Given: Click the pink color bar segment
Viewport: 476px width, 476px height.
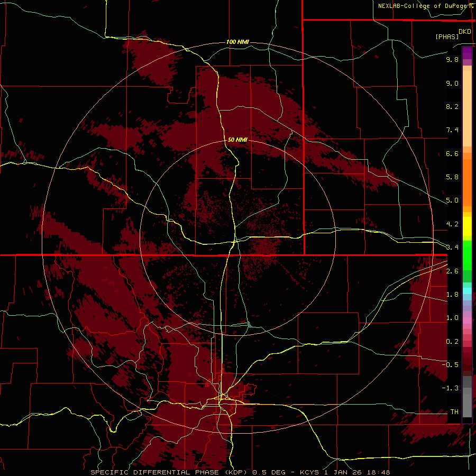Looking at the screenshot, I should click(467, 321).
